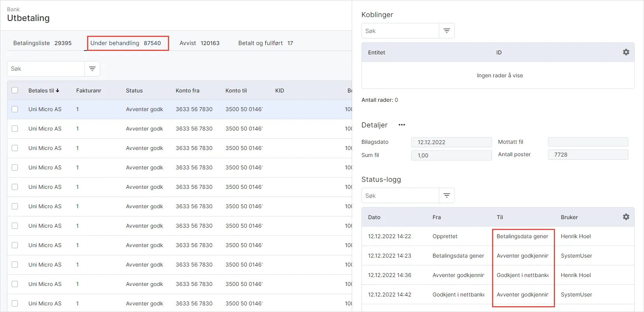
Task: Open column settings gear for the Status-logg table
Action: [626, 217]
